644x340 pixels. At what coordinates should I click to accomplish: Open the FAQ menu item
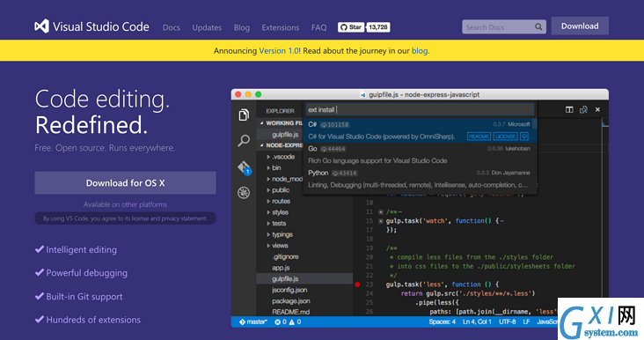318,27
